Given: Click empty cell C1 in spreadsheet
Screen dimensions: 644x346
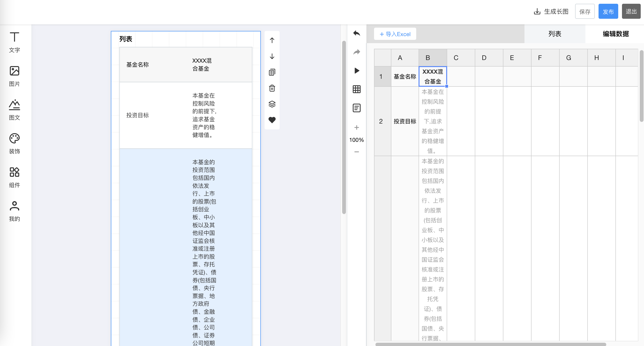Looking at the screenshot, I should [461, 76].
